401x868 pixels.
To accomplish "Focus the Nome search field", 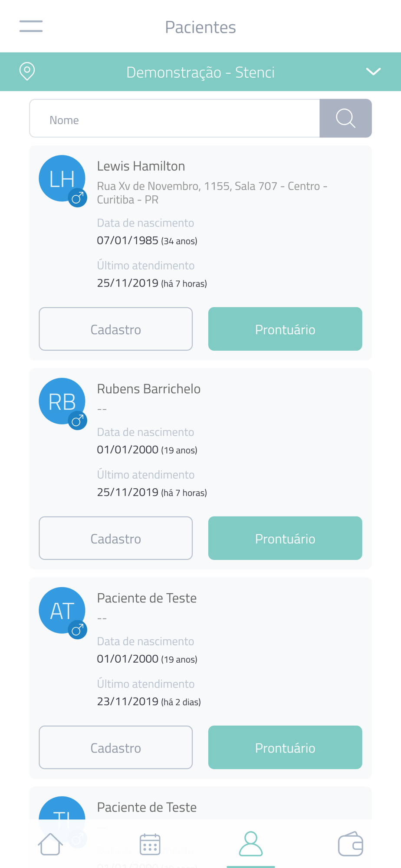I will point(174,118).
